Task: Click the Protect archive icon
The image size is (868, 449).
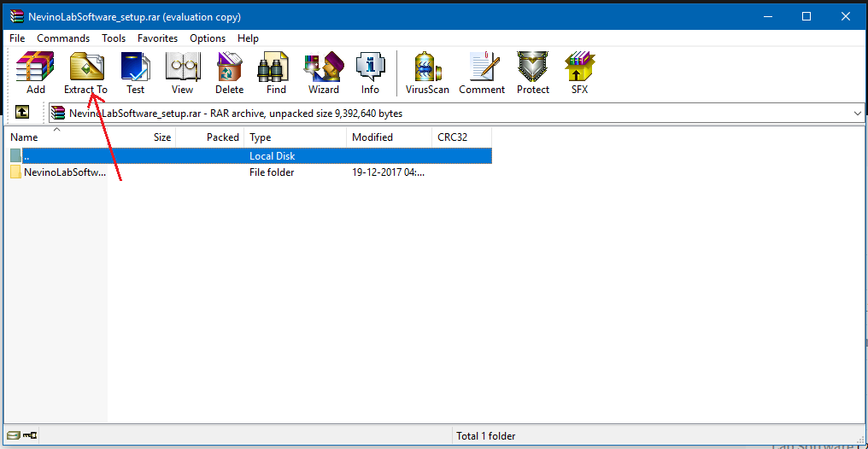Action: click(x=533, y=72)
